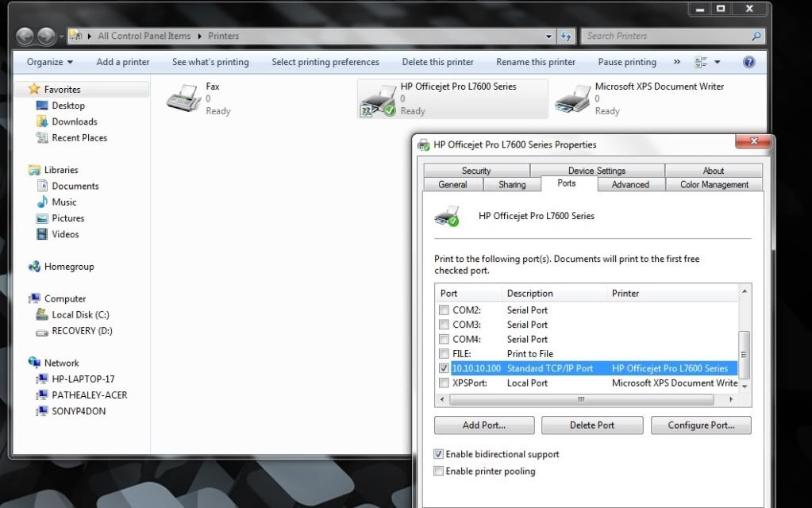Click Add a printer in toolbar
The height and width of the screenshot is (508, 812).
coord(123,62)
